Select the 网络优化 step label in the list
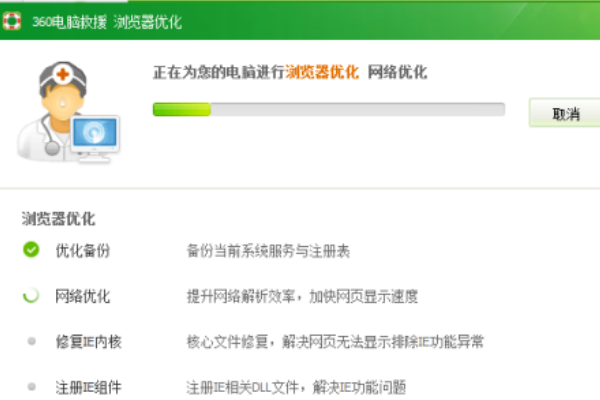The height and width of the screenshot is (400, 600). (x=83, y=296)
